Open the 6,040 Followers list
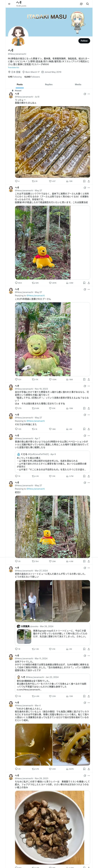Image resolution: width=98 pixels, height=868 pixels. pos(32,77)
